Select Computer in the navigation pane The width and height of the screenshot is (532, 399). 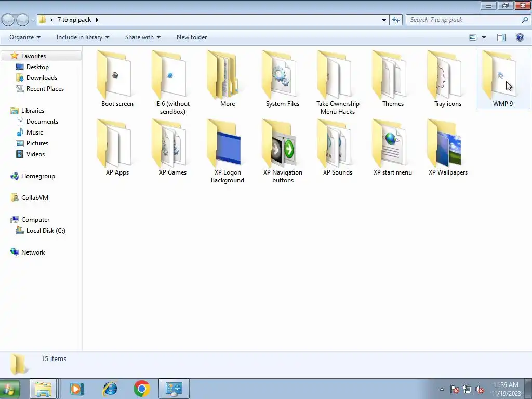click(35, 220)
